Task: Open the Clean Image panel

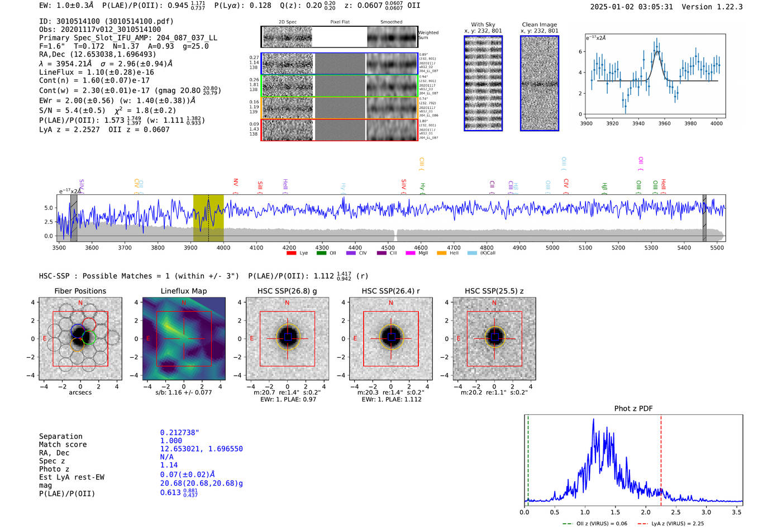Action: point(540,83)
